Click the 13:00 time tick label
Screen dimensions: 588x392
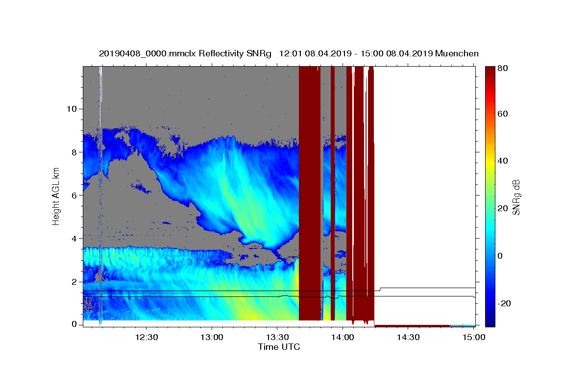pos(212,337)
